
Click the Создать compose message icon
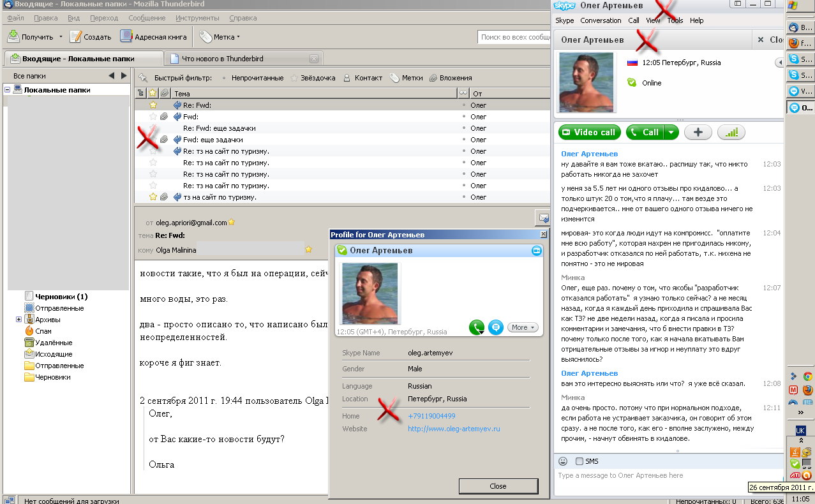tap(76, 36)
